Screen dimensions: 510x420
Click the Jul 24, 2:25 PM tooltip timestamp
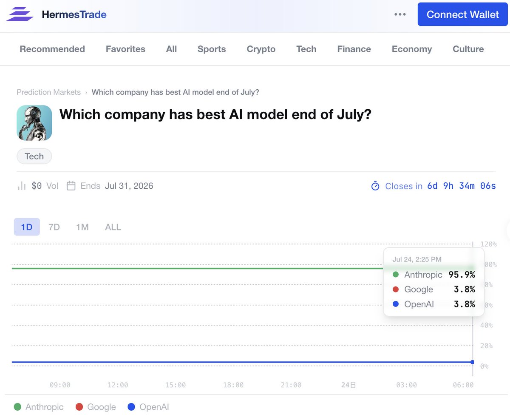coord(417,259)
